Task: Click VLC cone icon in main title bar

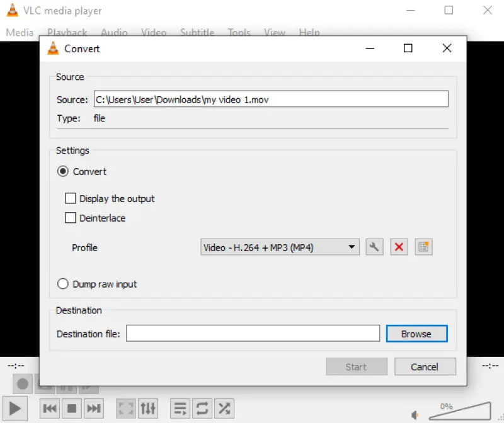Action: point(12,10)
